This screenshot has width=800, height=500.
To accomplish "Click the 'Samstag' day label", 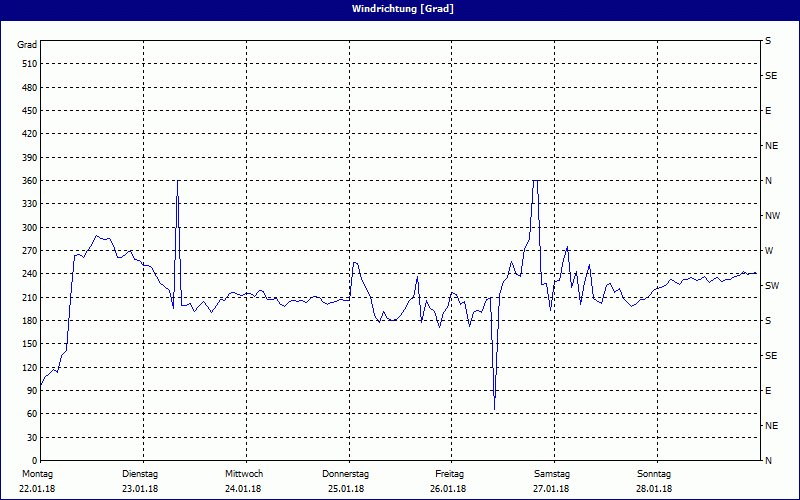I will point(552,474).
